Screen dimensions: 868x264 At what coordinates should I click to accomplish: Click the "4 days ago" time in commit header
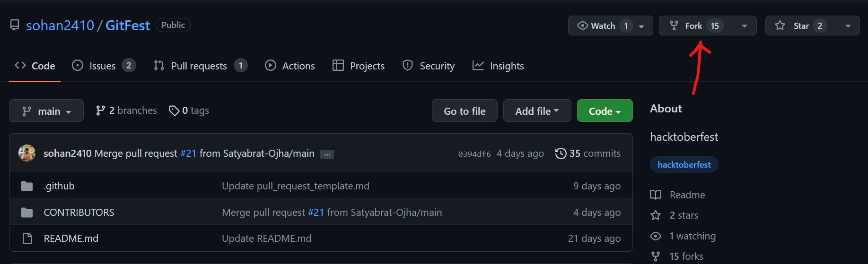point(520,153)
